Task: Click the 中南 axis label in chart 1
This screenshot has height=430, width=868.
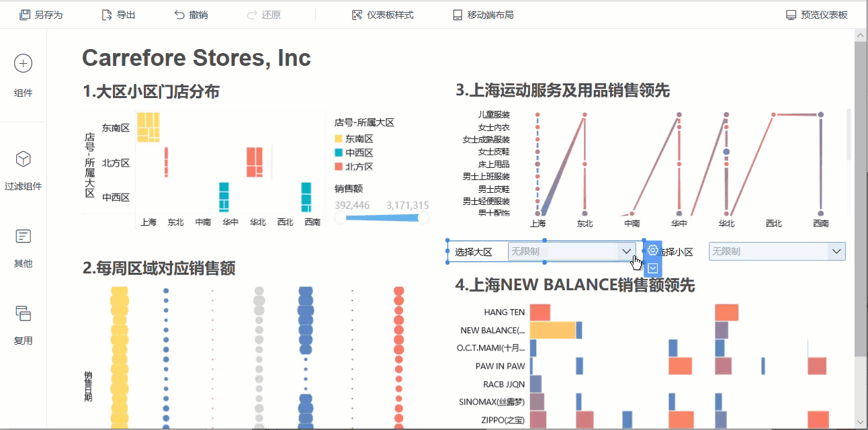Action: tap(203, 222)
